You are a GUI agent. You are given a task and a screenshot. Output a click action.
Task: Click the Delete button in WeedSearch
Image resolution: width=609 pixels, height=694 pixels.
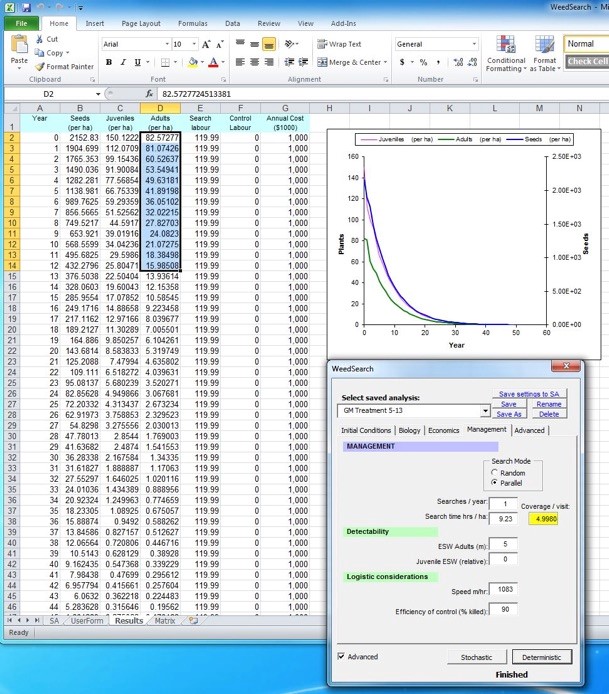[x=549, y=414]
